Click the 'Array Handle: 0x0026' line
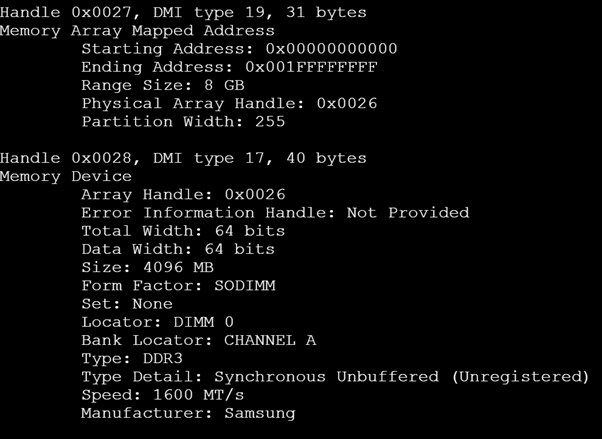 point(183,195)
